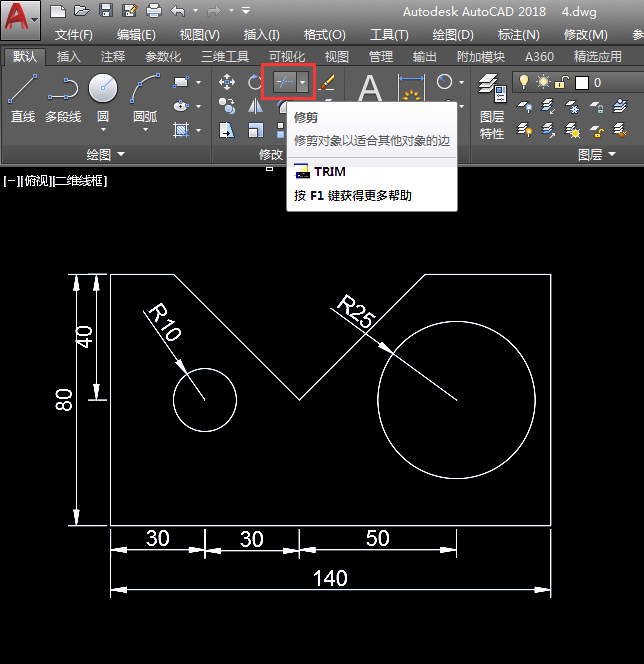Open the Trim tool dropdown arrow

coord(303,82)
